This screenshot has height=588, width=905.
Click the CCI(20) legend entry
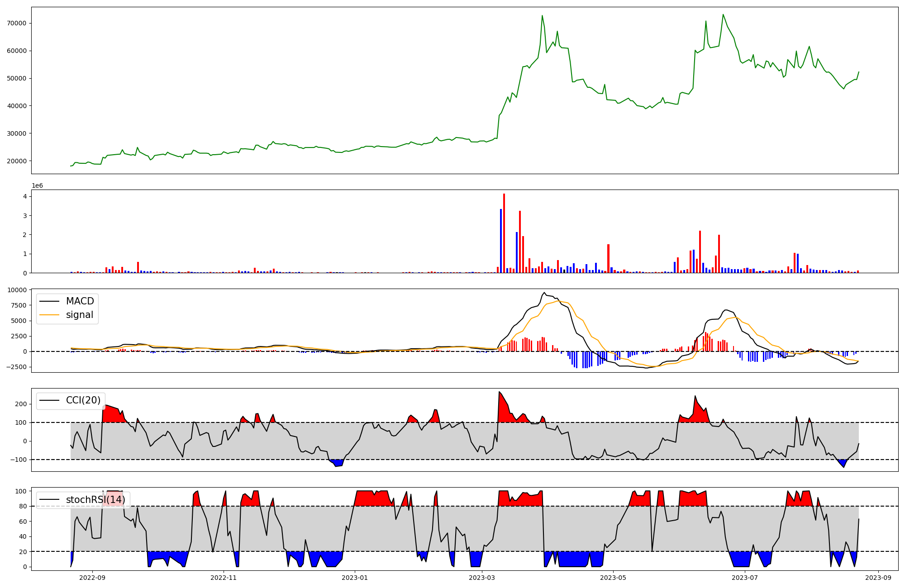(x=84, y=400)
